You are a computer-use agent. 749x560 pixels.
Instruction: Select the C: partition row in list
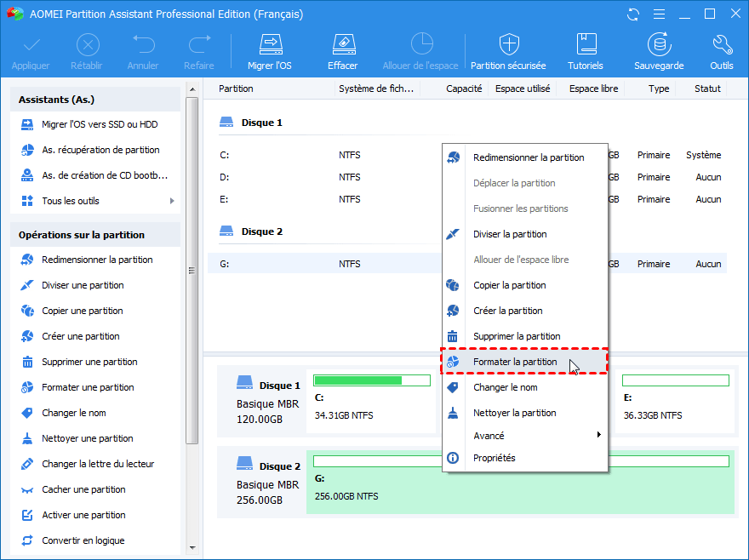click(x=467, y=155)
